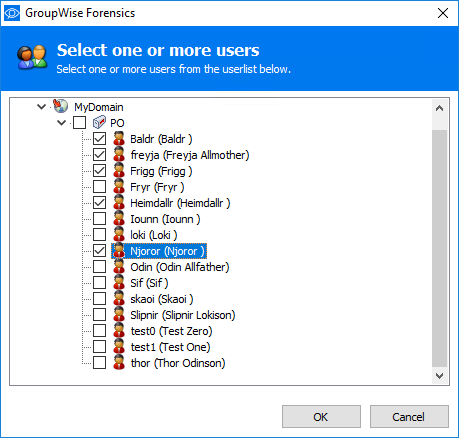Click the GroupWise Forensics eye icon in title bar
Image resolution: width=459 pixels, height=438 pixels.
(x=12, y=13)
